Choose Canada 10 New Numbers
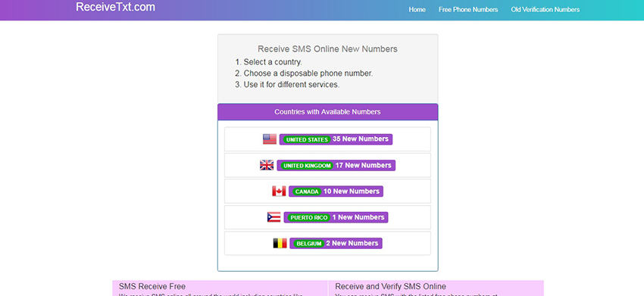The height and width of the screenshot is (296, 644). (x=336, y=192)
